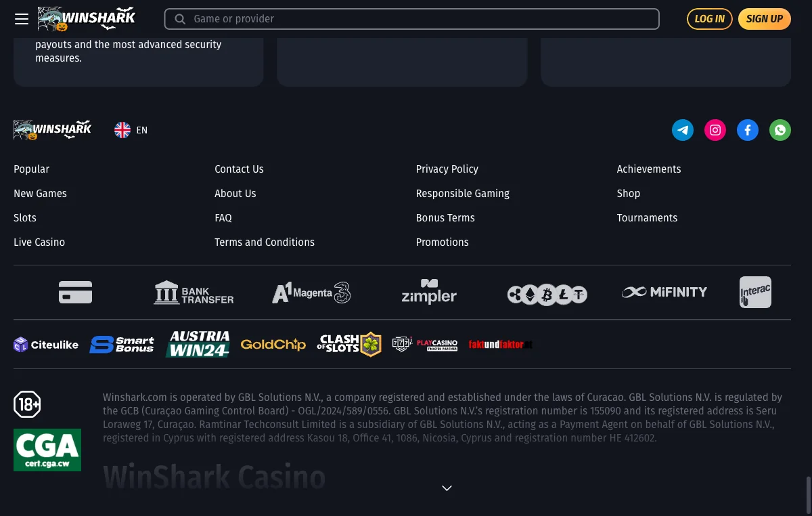Open the Popular footer link
Viewport: 812px width, 516px height.
coord(32,169)
